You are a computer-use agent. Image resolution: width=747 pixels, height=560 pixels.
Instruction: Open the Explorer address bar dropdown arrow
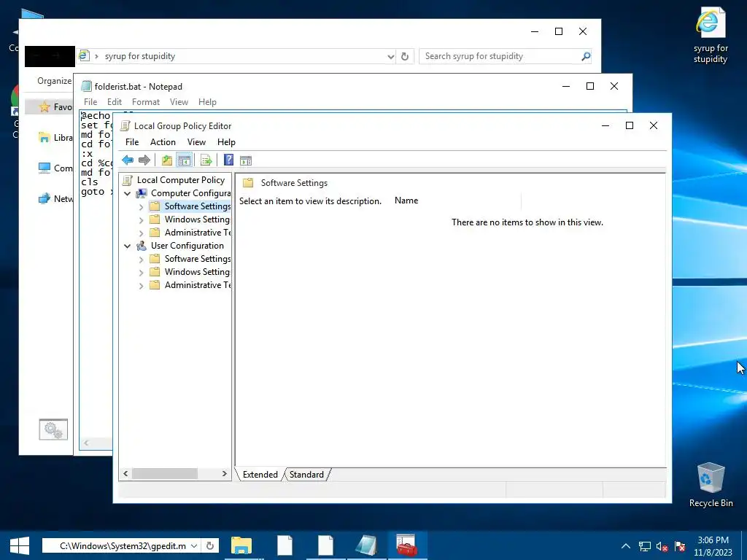click(391, 56)
